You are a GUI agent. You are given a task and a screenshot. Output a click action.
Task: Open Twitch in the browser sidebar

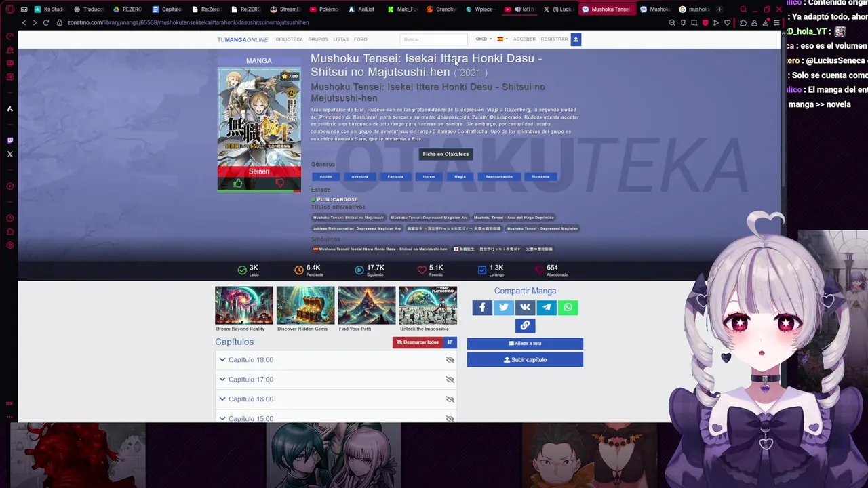tap(9, 140)
